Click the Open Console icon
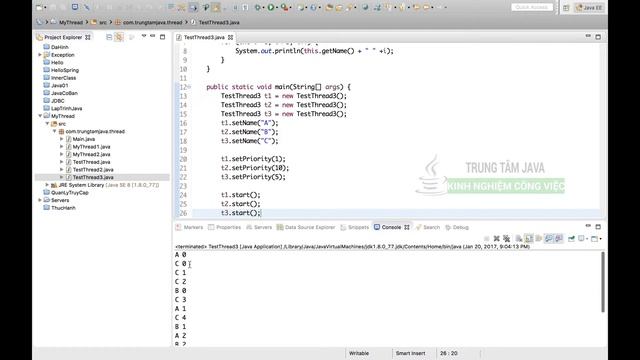Screen dimensions: 640x360 [x=594, y=238]
